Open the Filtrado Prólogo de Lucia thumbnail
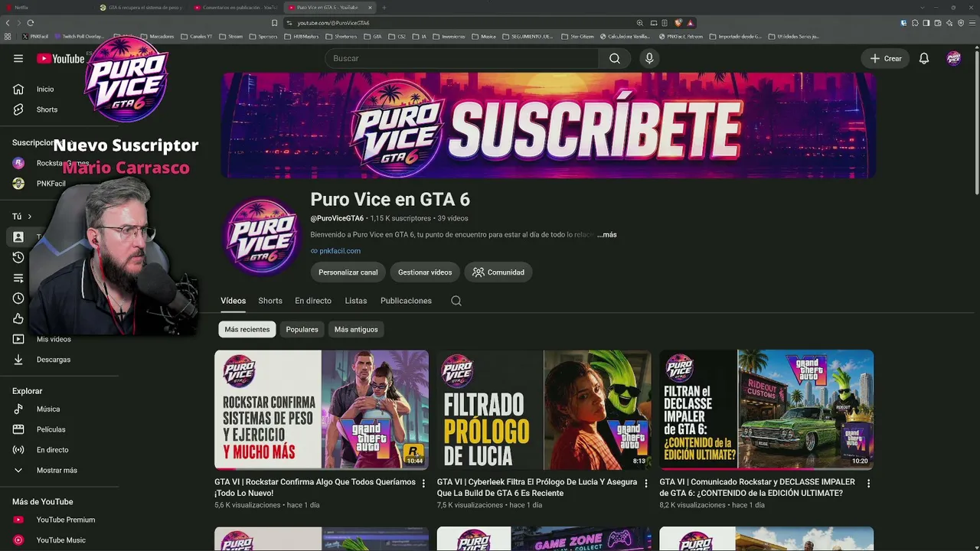Image resolution: width=980 pixels, height=551 pixels. point(544,409)
